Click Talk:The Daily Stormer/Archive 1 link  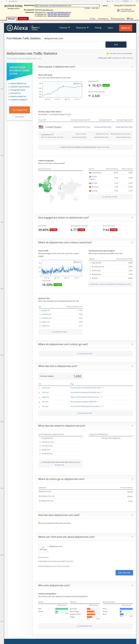pyautogui.click(x=59, y=14)
